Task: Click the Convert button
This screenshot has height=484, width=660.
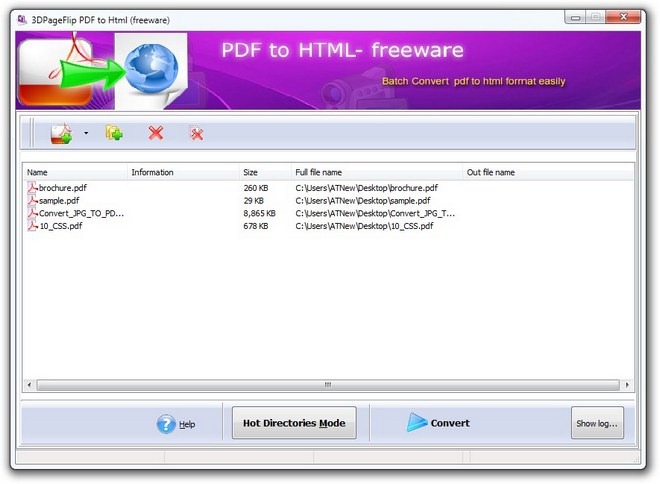Action: 438,423
